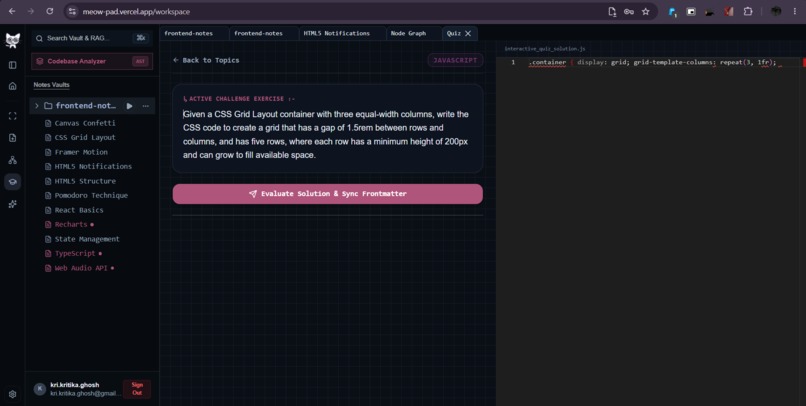Image resolution: width=806 pixels, height=406 pixels.
Task: Switch to the HTML5 Notifications tab
Action: tap(342, 33)
